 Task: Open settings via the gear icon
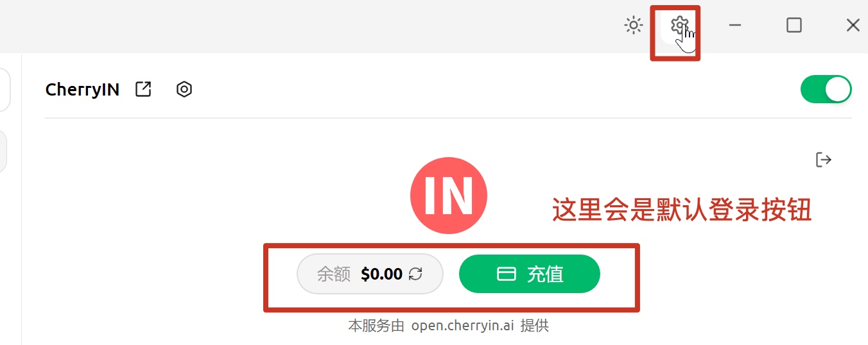(679, 26)
